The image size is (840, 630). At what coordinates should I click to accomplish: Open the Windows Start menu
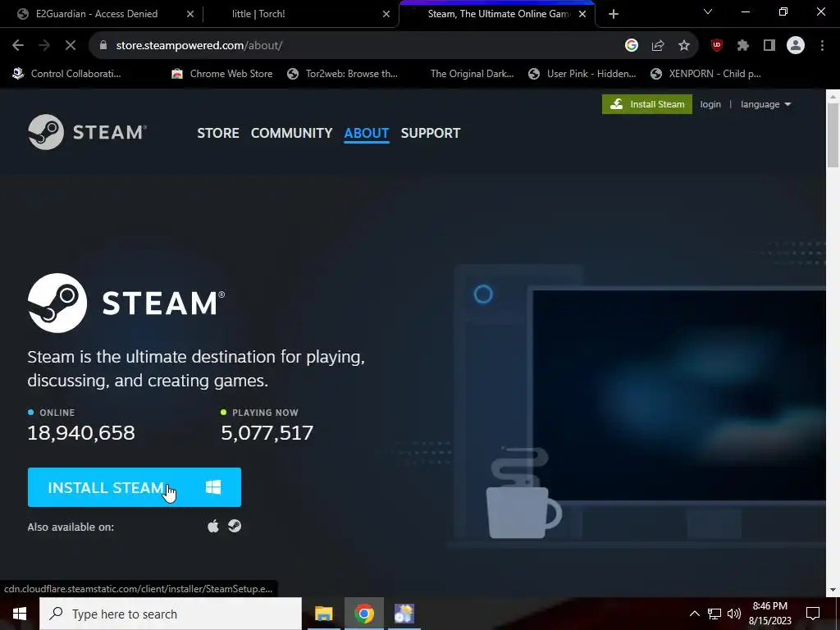pos(20,614)
